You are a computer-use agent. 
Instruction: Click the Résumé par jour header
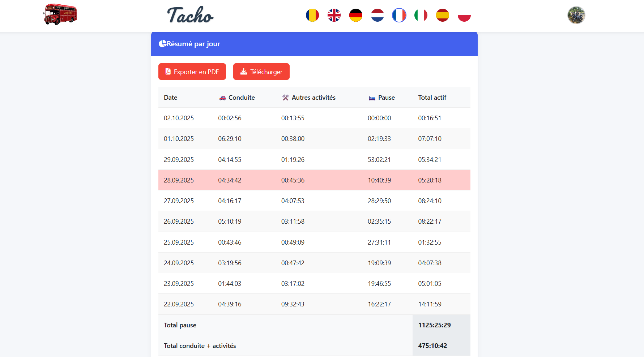pos(193,44)
